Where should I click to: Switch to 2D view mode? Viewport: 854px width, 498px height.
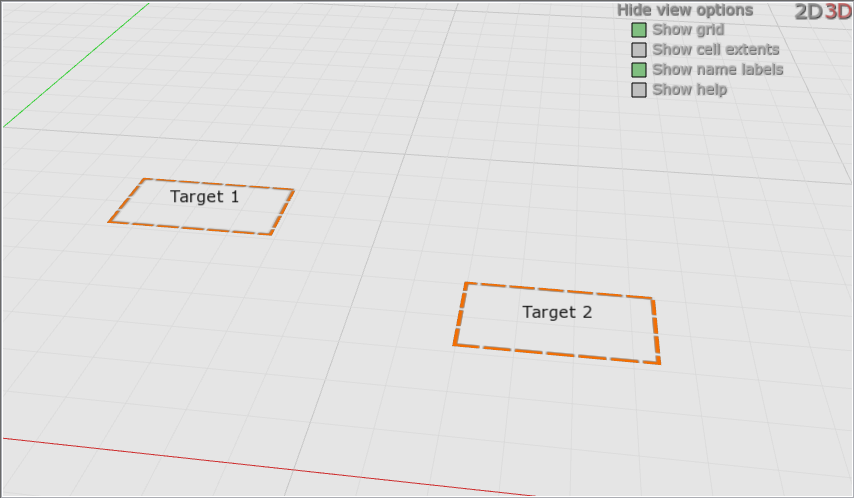[809, 11]
